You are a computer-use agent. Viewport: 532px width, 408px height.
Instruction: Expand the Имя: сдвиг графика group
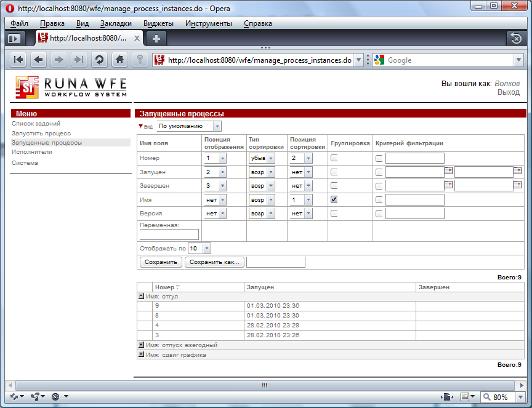141,354
